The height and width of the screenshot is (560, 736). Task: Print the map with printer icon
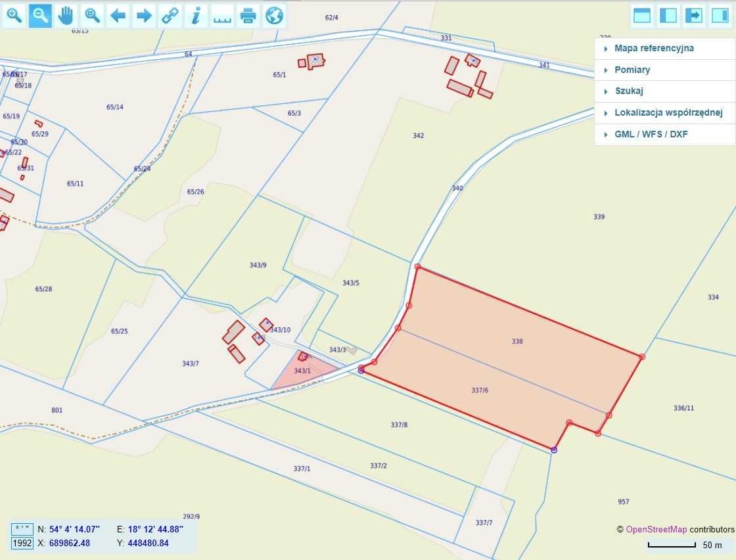(x=248, y=16)
